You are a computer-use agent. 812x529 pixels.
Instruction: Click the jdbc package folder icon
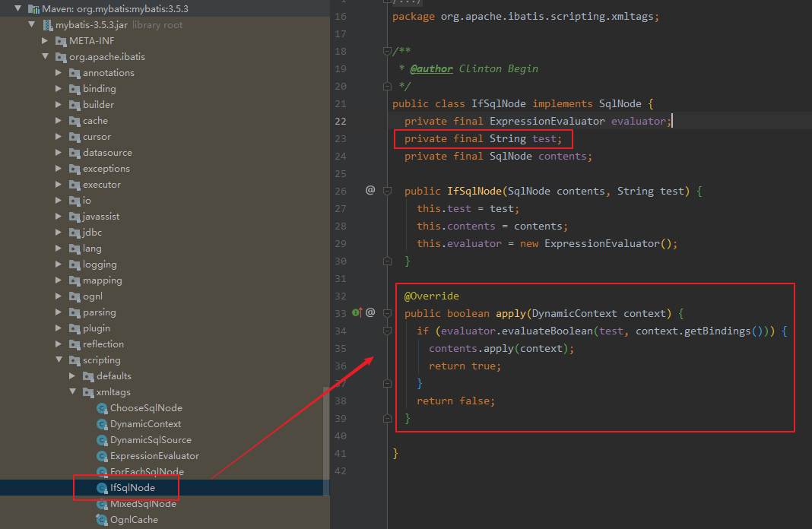75,233
